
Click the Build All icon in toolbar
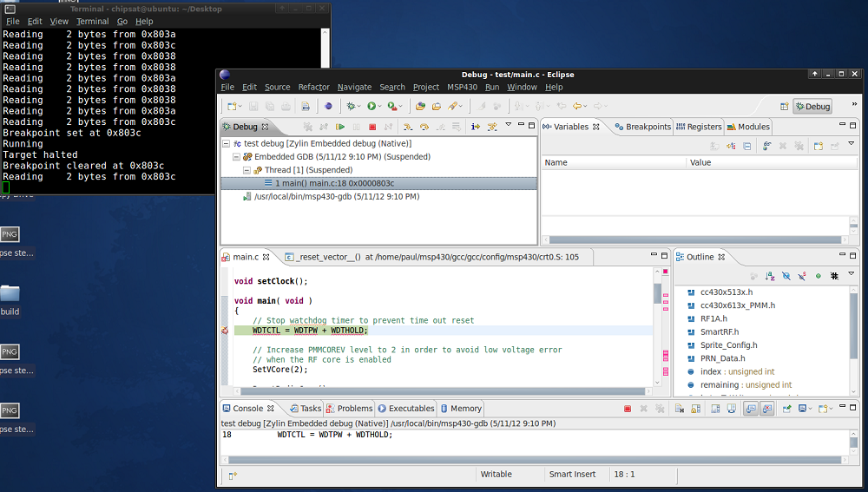[x=305, y=106]
